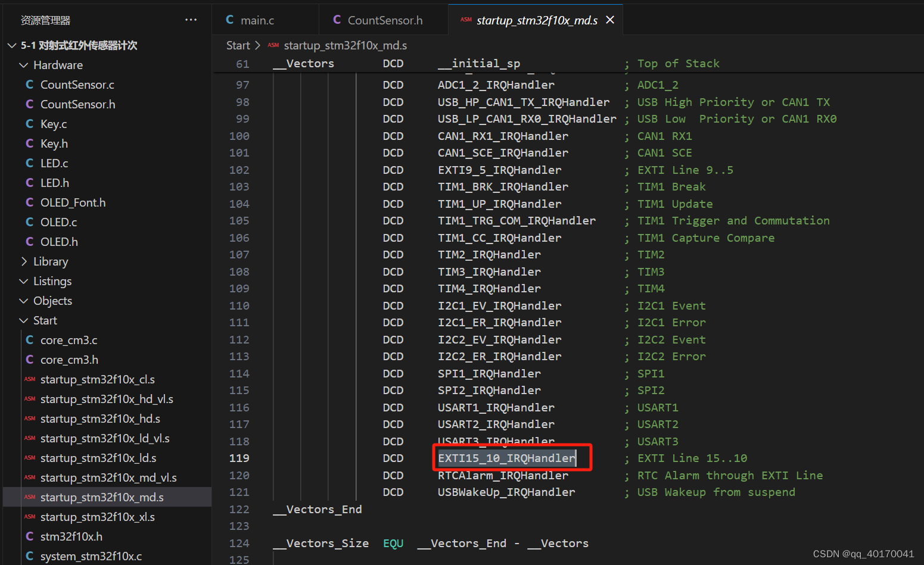Open core_cm3.h file
This screenshot has height=565, width=924.
pos(70,360)
